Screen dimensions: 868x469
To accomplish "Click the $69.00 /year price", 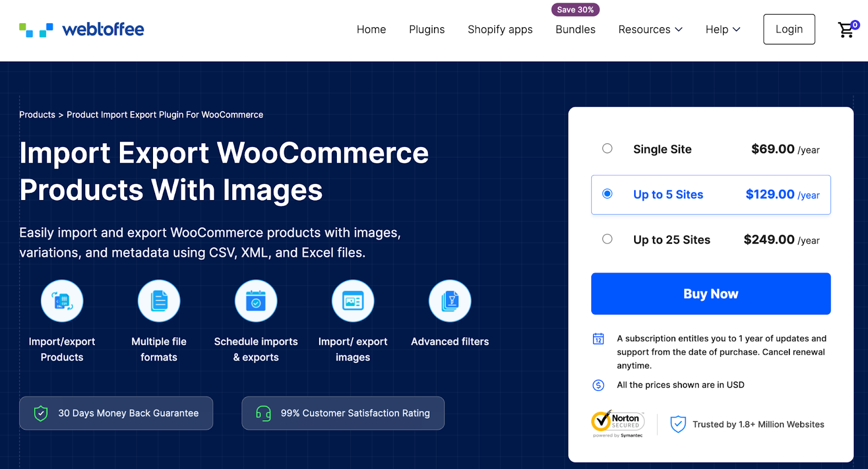I will (x=785, y=149).
